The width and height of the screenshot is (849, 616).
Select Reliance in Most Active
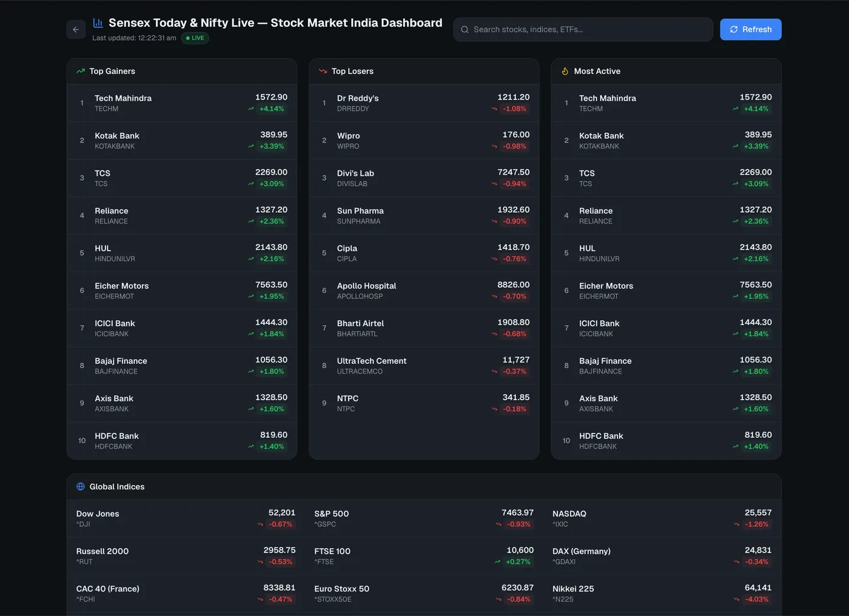(666, 216)
